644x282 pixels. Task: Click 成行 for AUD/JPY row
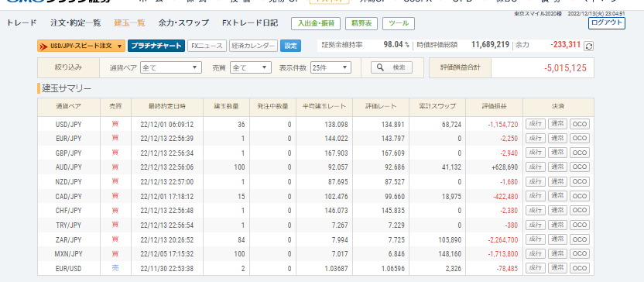(536, 167)
